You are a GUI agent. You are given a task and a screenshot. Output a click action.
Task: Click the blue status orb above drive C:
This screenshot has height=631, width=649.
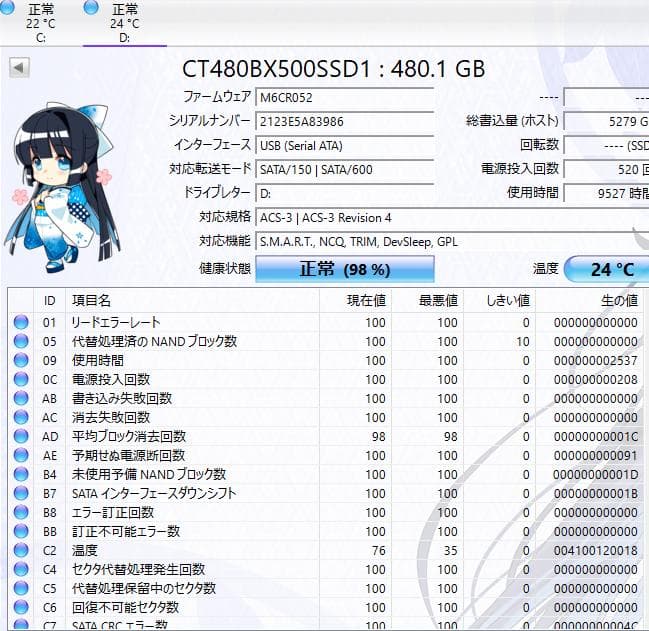[7, 7]
